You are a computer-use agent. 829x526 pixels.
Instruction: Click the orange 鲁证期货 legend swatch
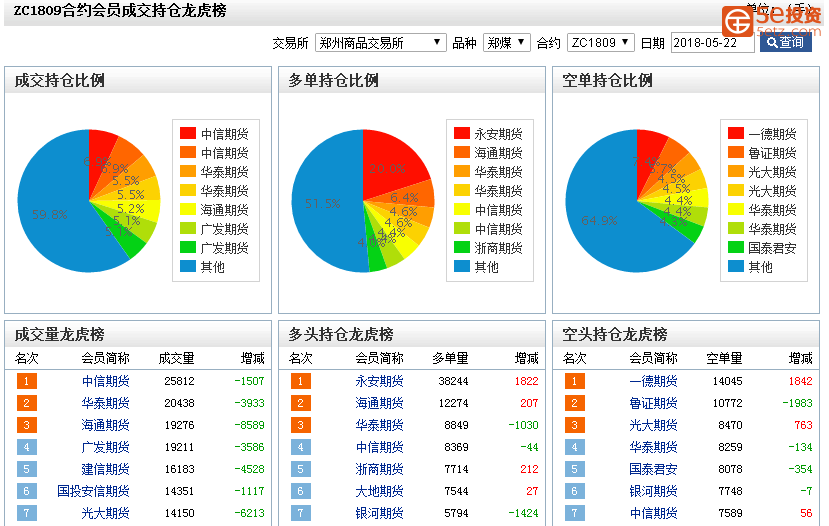pos(736,152)
